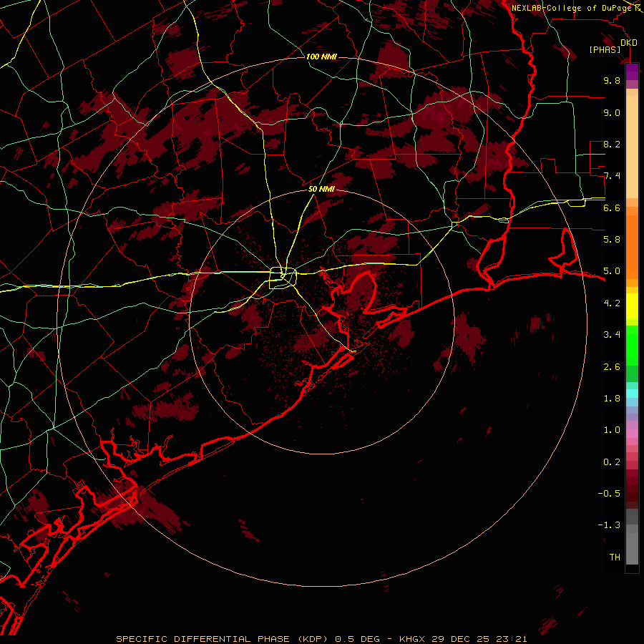Select the 5.0 scale value
644x644 pixels.
(612, 271)
